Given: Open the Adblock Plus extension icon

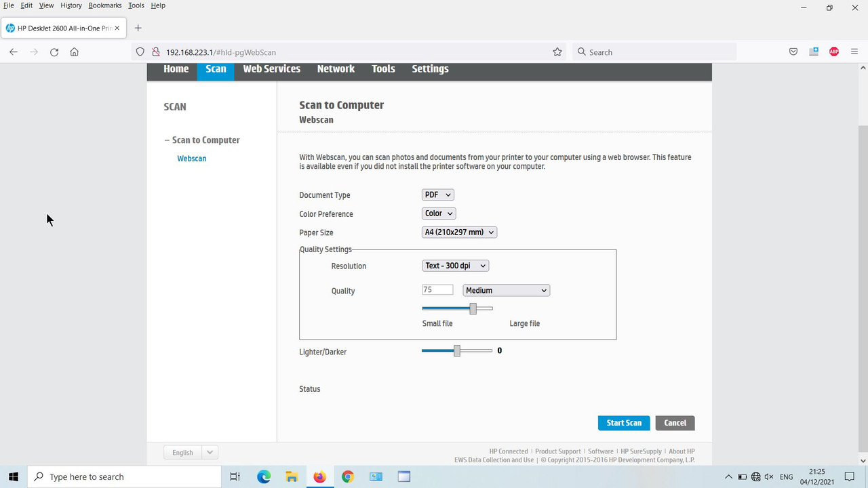Looking at the screenshot, I should (834, 52).
